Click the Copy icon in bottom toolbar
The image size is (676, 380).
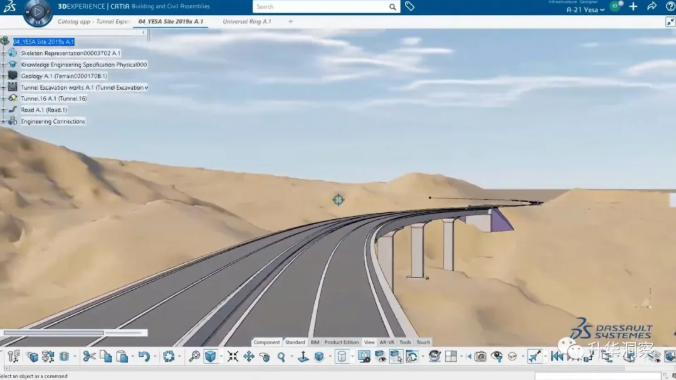coord(106,356)
